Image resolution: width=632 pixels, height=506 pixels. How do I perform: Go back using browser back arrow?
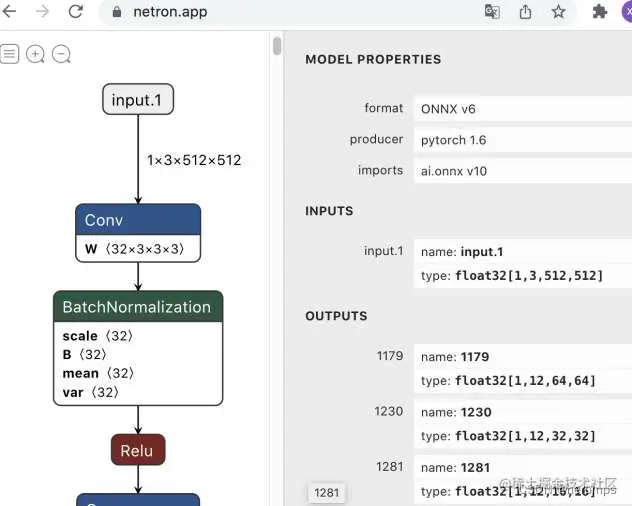click(9, 11)
